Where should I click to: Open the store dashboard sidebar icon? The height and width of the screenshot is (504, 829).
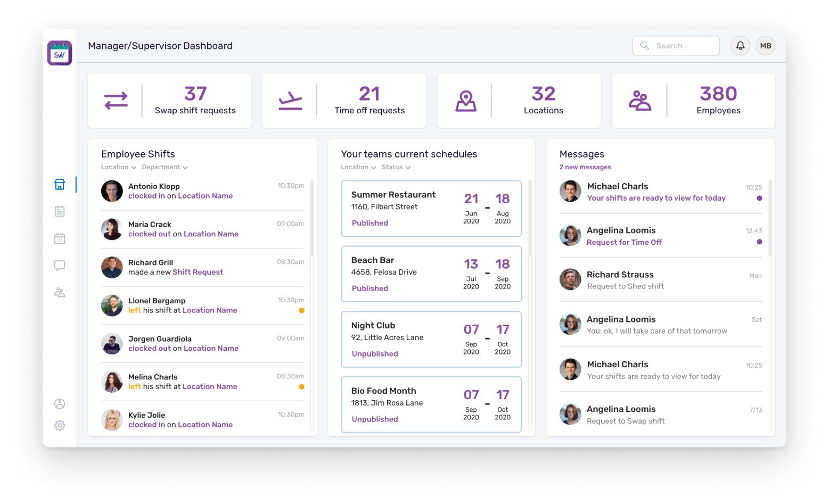pos(60,184)
